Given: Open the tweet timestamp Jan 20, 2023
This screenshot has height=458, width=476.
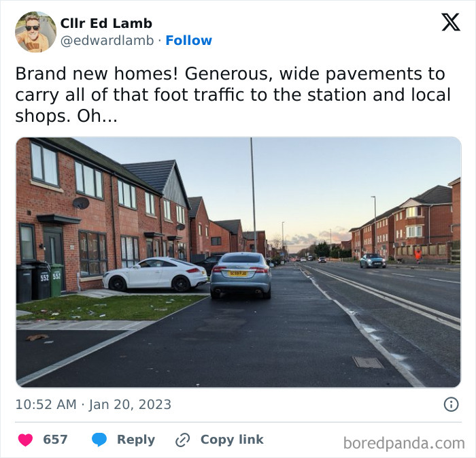Looking at the screenshot, I should point(131,404).
